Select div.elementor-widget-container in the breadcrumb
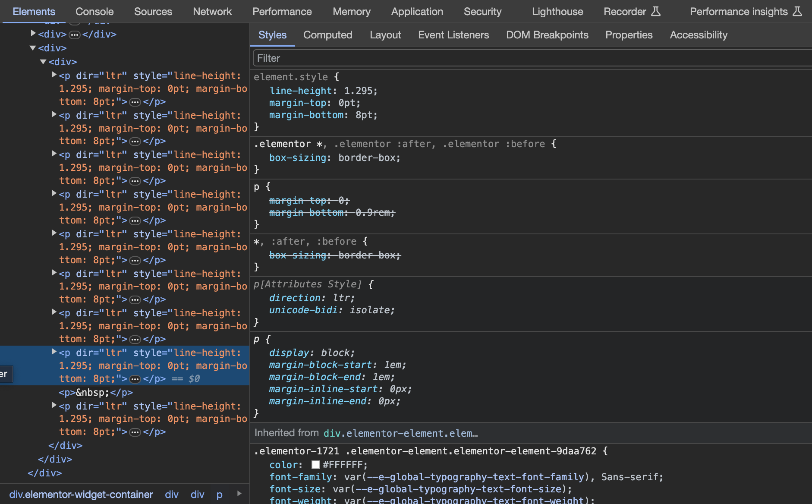Viewport: 812px width, 504px height. pyautogui.click(x=81, y=495)
